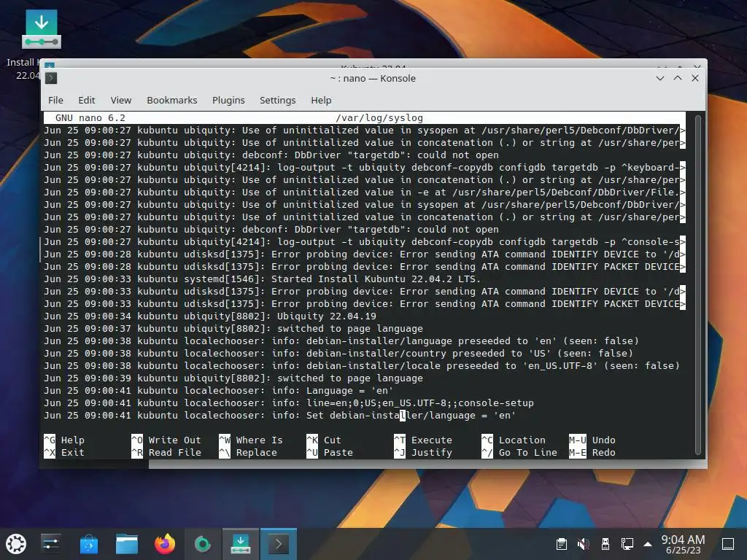Click the ^\ Replace shortcut in nano
The width and height of the screenshot is (747, 560).
(248, 453)
